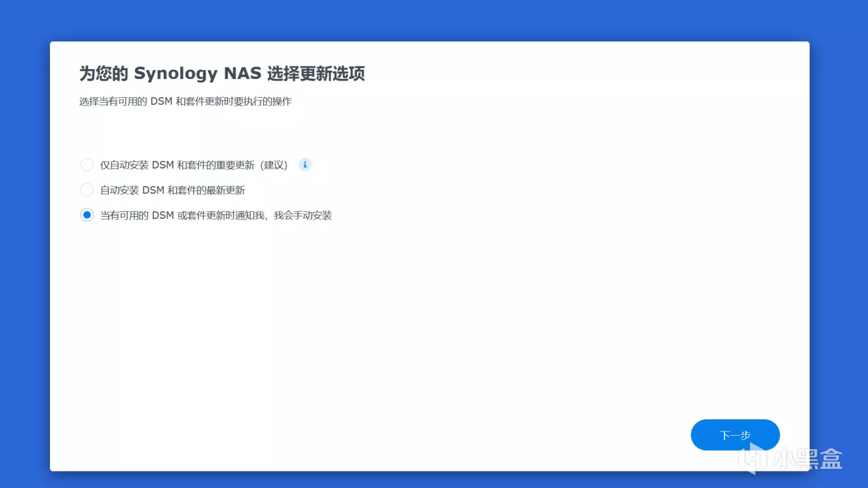Select auto-install important DSM updates only option
The image size is (868, 488).
[87, 165]
